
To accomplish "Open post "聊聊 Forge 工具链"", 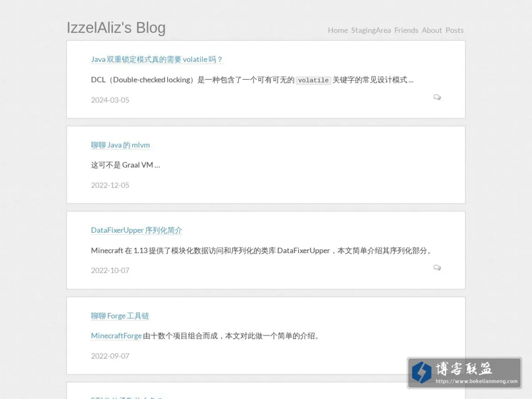I will [120, 316].
